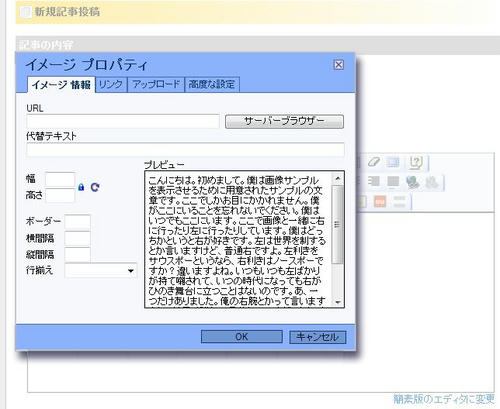
Task: Click into the 横間隔 field
Action: [77, 239]
